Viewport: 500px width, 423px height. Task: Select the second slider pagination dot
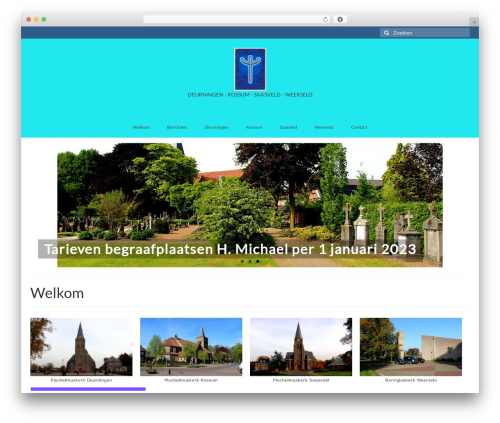tap(250, 261)
